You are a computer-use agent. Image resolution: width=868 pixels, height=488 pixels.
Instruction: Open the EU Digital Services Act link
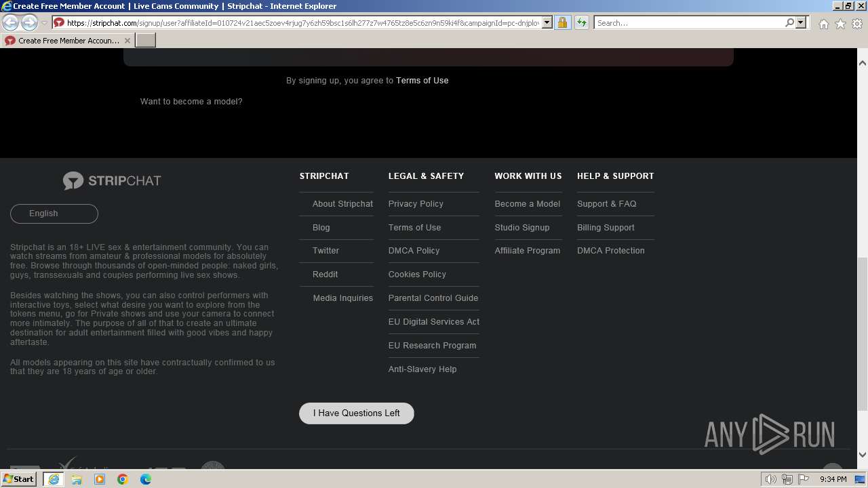[x=434, y=322]
